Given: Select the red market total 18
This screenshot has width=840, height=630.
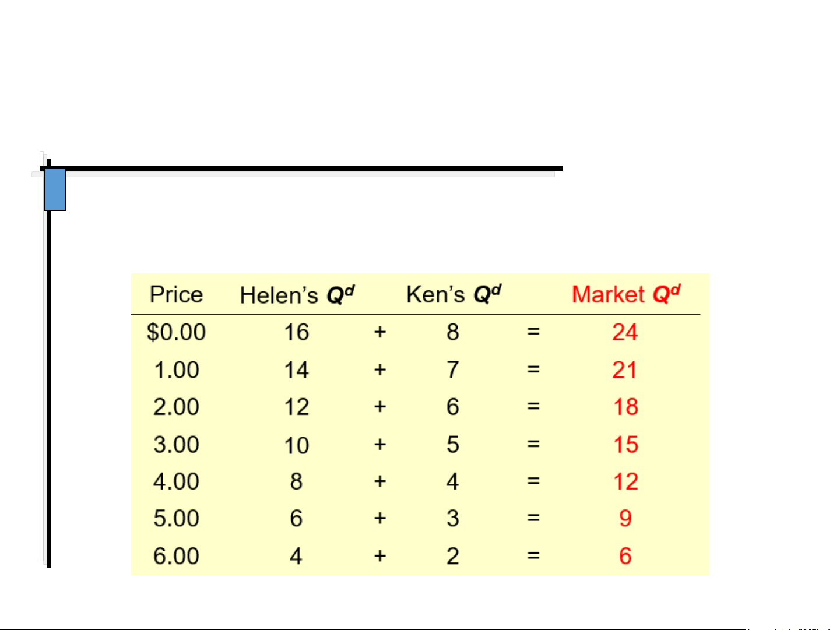Looking at the screenshot, I should [625, 407].
